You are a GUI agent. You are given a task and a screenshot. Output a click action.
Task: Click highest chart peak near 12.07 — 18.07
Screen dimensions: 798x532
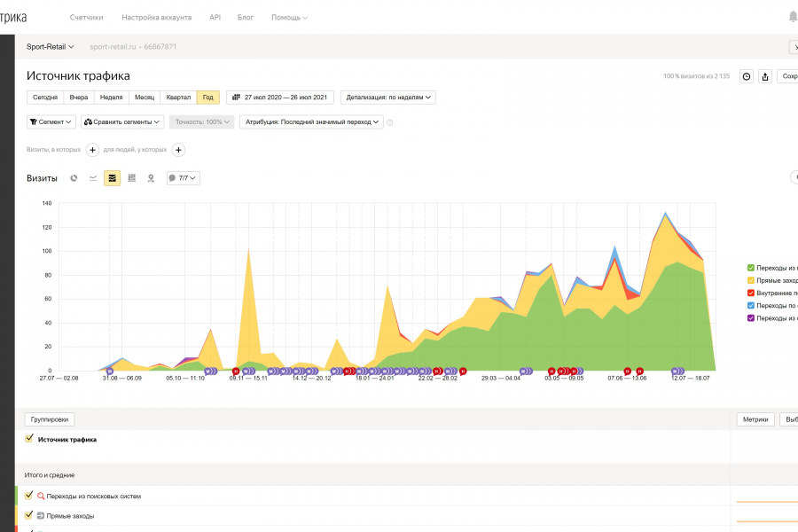(665, 214)
